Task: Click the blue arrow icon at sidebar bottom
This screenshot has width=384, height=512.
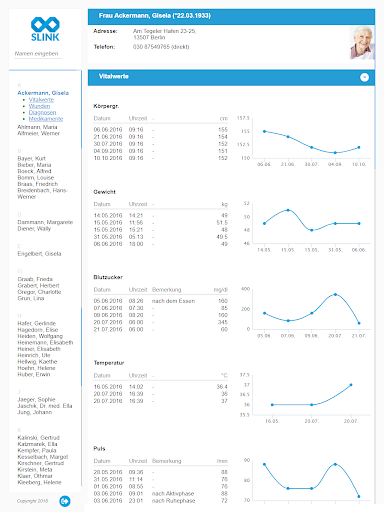Action: tap(65, 501)
